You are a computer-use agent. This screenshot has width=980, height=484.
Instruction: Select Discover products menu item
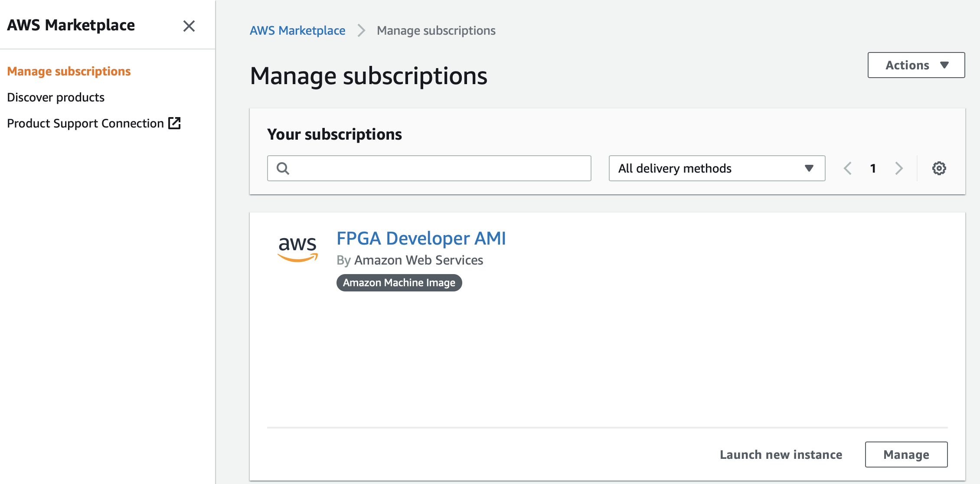[x=56, y=97]
